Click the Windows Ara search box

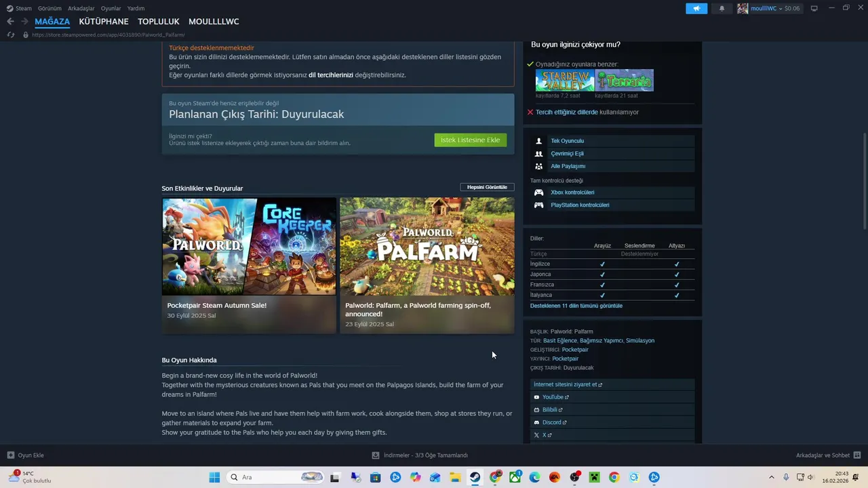pos(275,477)
